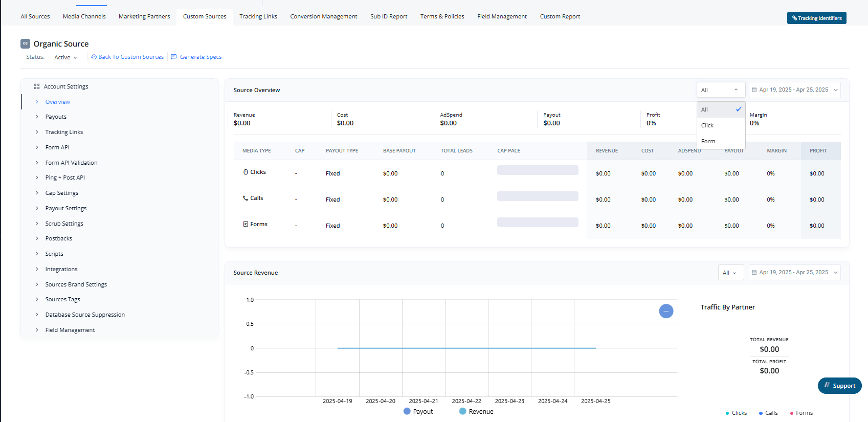Switch to the Tracking Links tab

click(x=258, y=17)
